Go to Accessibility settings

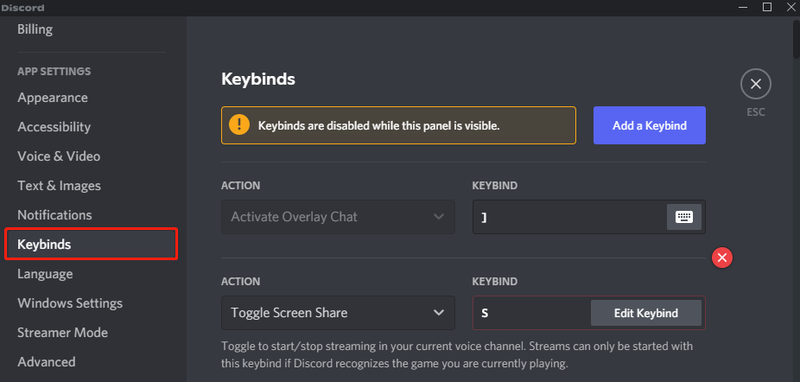[54, 127]
